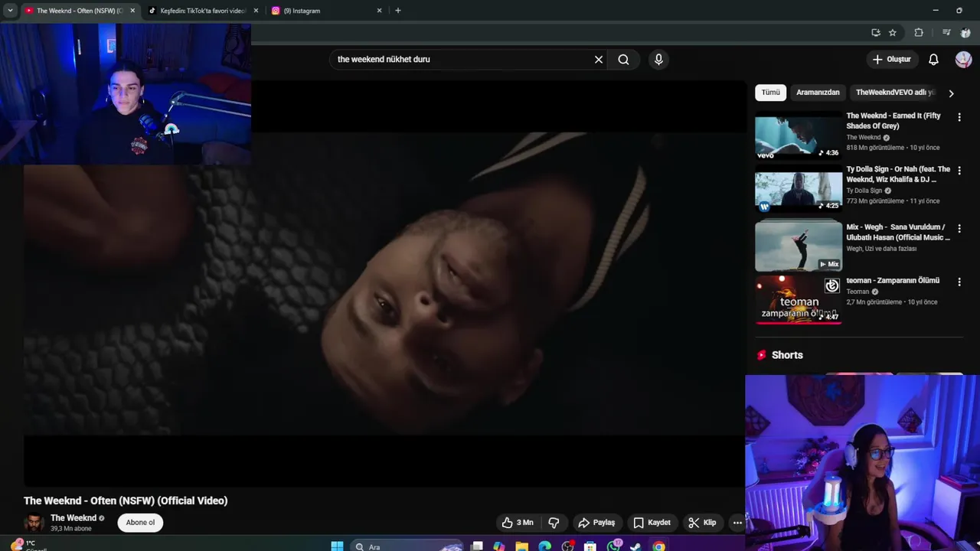980x551 pixels.
Task: Open Earned It video thumbnail
Action: pyautogui.click(x=799, y=135)
